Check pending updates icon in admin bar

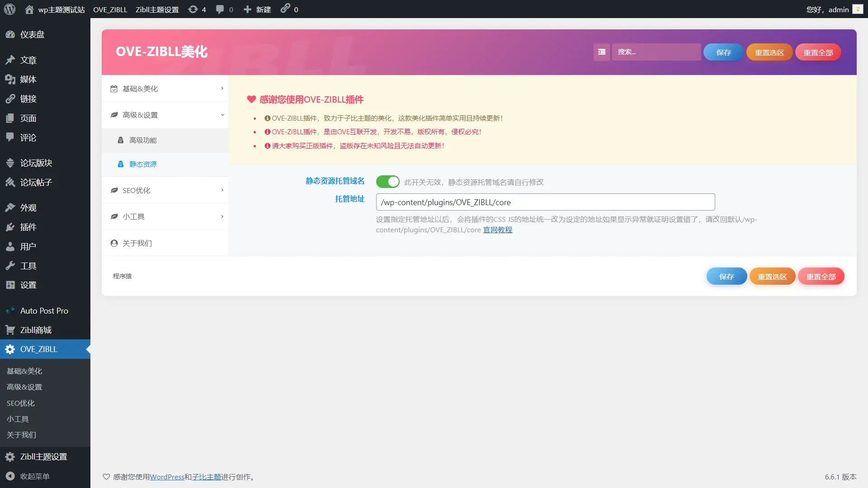(x=193, y=9)
